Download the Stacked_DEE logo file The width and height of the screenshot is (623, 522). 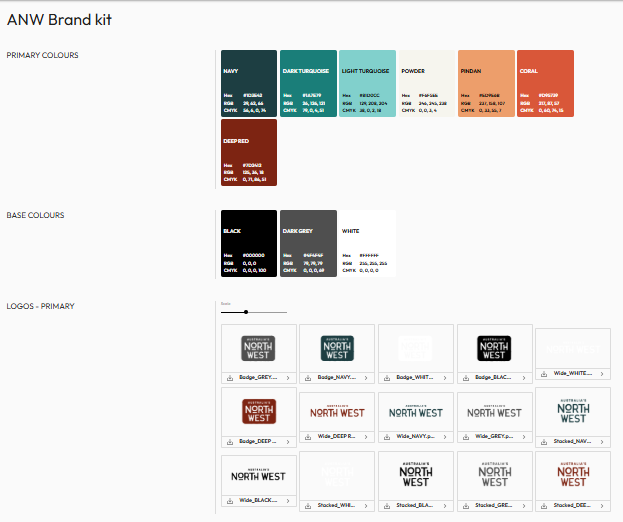coord(544,506)
